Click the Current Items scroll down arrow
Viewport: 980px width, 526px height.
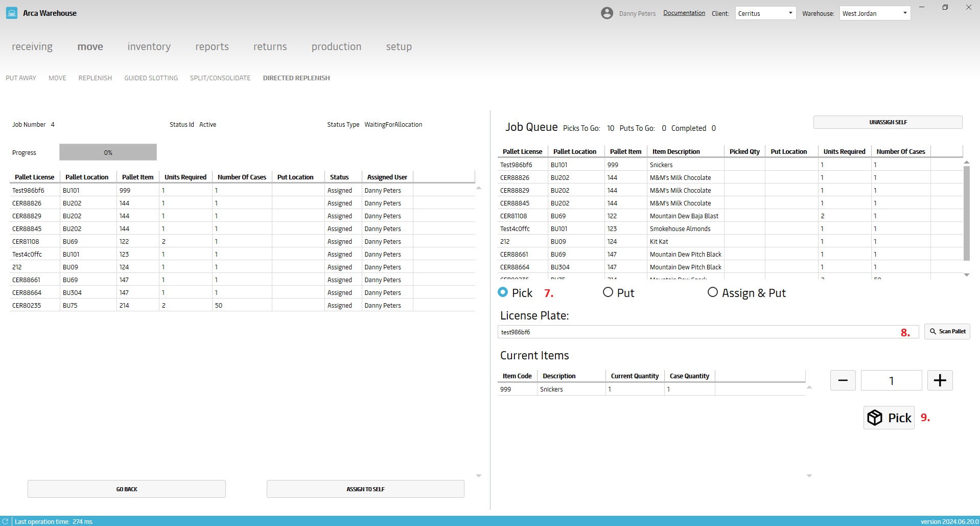click(x=809, y=476)
